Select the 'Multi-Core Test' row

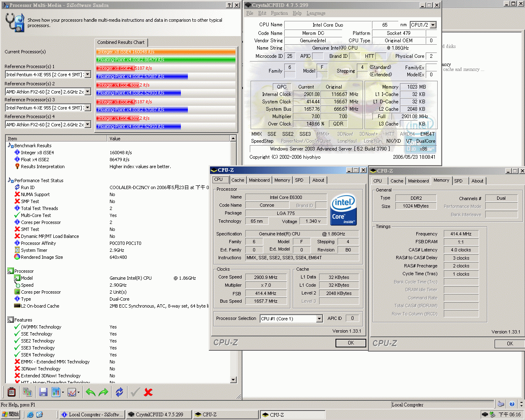click(118, 215)
